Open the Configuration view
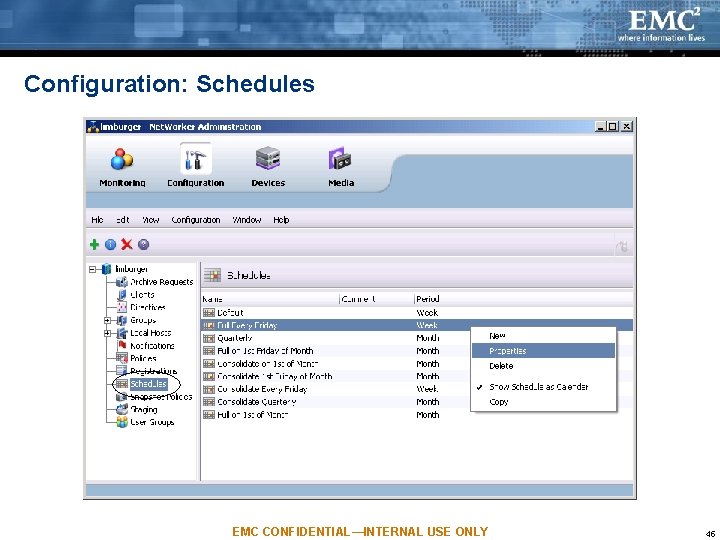Screen dimensions: 720x540 pos(196,166)
